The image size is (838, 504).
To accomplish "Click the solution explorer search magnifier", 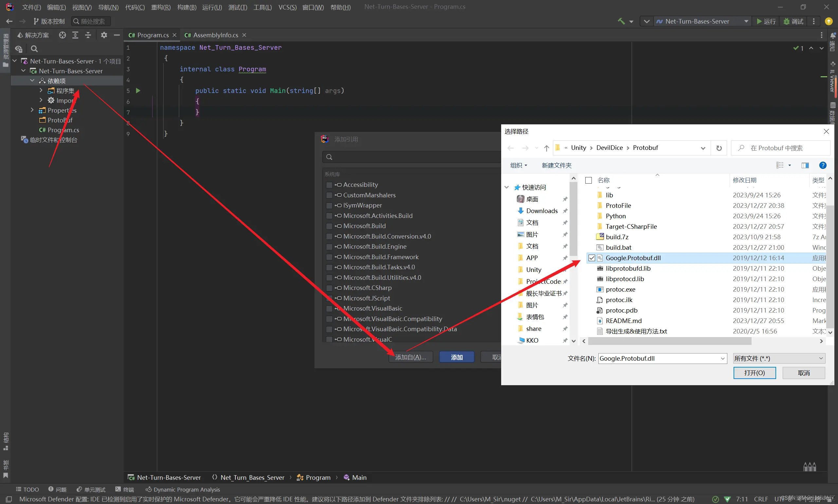I will point(34,49).
